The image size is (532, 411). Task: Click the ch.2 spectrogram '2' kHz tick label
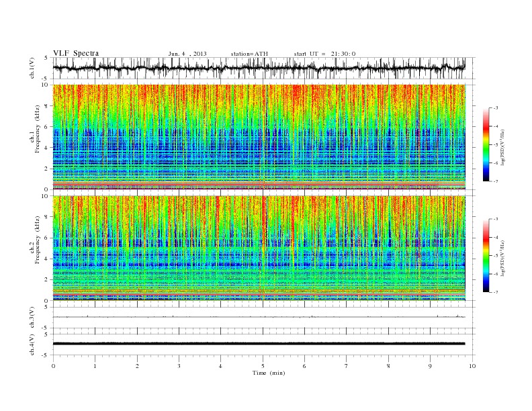click(47, 280)
